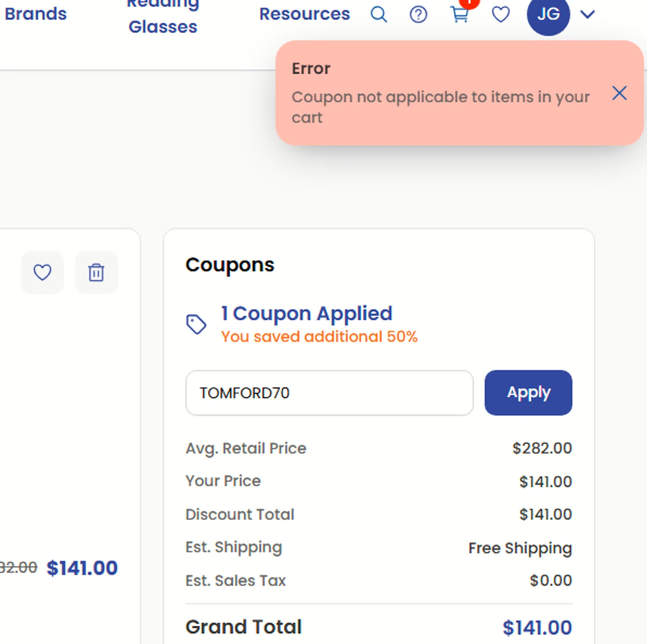Click the Grand Total amount

tap(537, 627)
